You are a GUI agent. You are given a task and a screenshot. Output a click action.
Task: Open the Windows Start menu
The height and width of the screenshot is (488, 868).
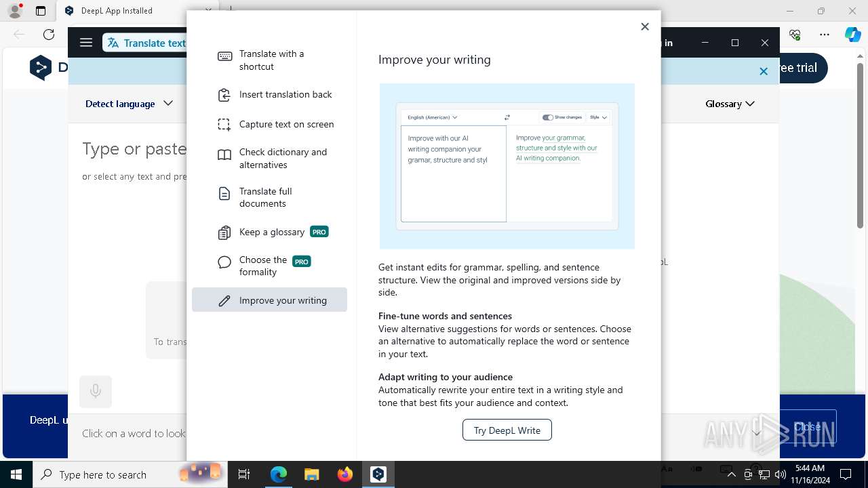tap(16, 474)
